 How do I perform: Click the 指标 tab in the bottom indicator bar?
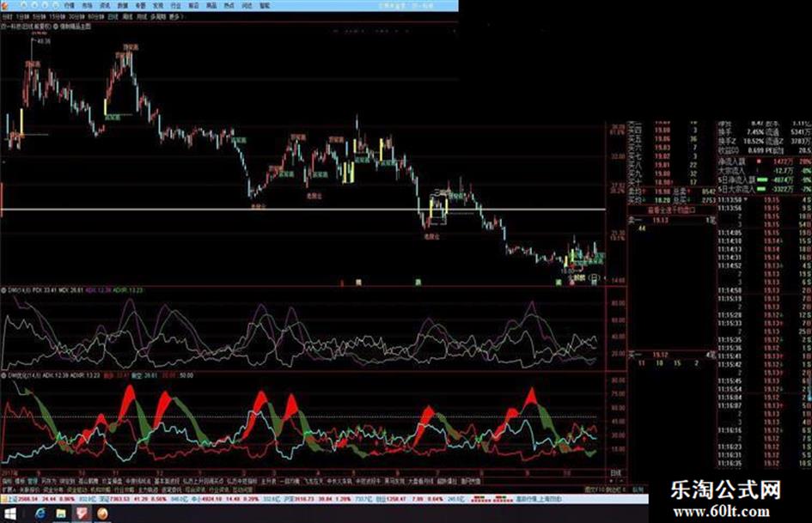coord(7,481)
